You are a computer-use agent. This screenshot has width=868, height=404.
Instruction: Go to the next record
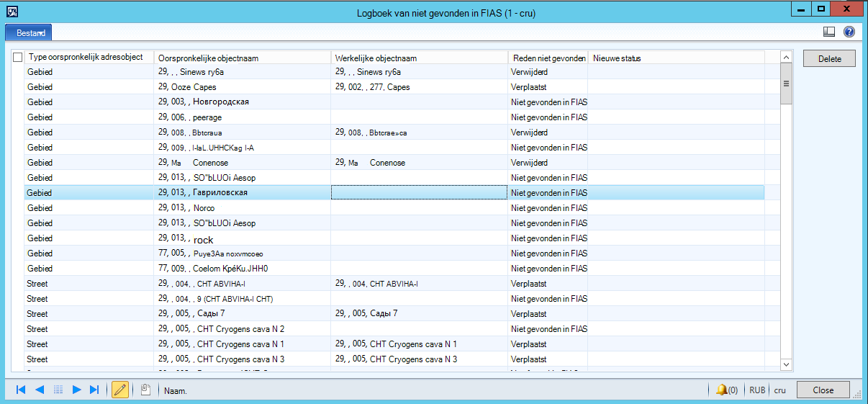click(x=76, y=390)
